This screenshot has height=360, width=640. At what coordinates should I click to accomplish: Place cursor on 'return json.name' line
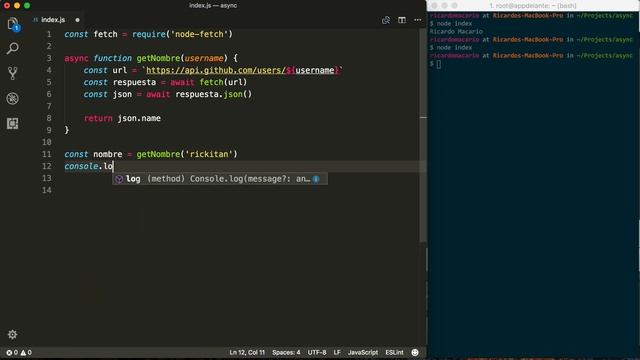(x=122, y=118)
